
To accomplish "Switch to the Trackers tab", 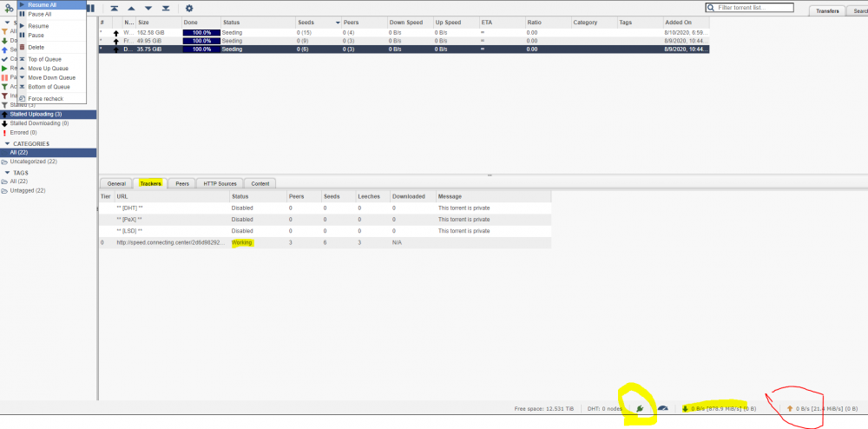I will pos(150,183).
